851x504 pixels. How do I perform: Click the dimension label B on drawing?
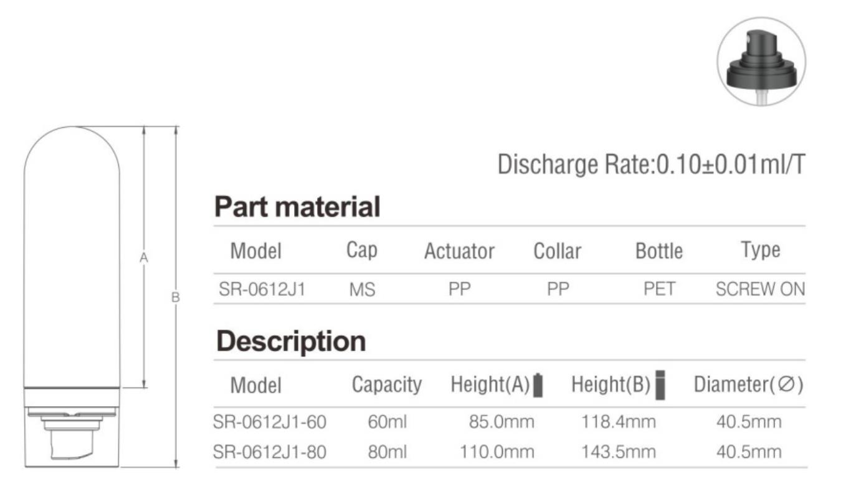pos(175,298)
